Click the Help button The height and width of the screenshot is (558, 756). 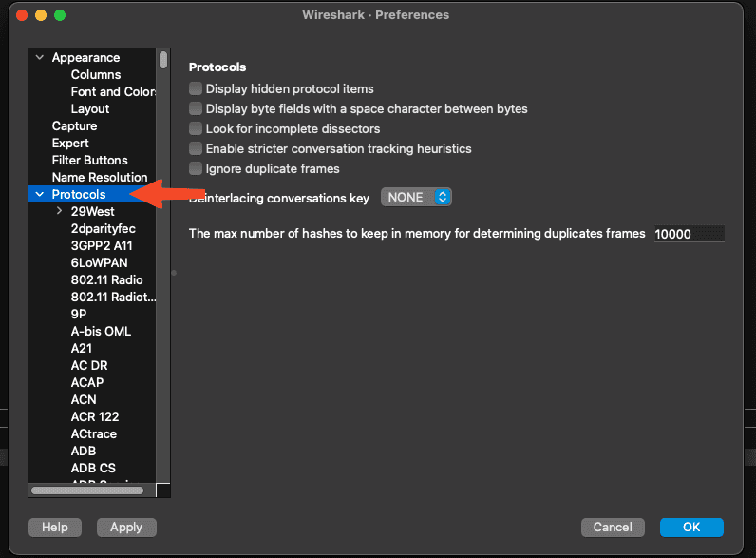pyautogui.click(x=55, y=527)
